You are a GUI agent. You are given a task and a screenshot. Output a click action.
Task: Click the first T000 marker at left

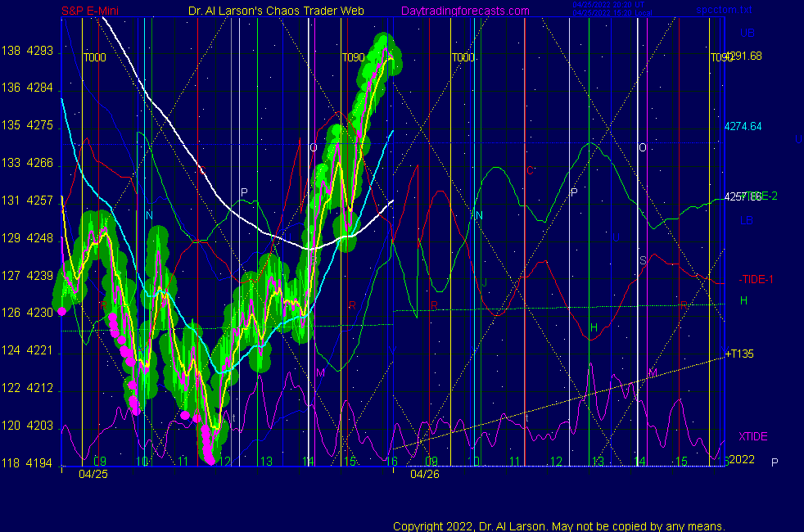[94, 57]
